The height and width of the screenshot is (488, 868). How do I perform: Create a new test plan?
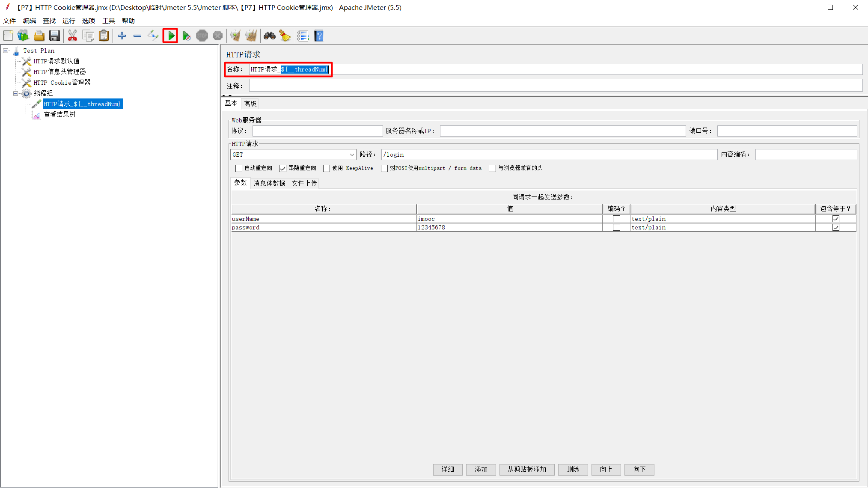click(x=8, y=36)
